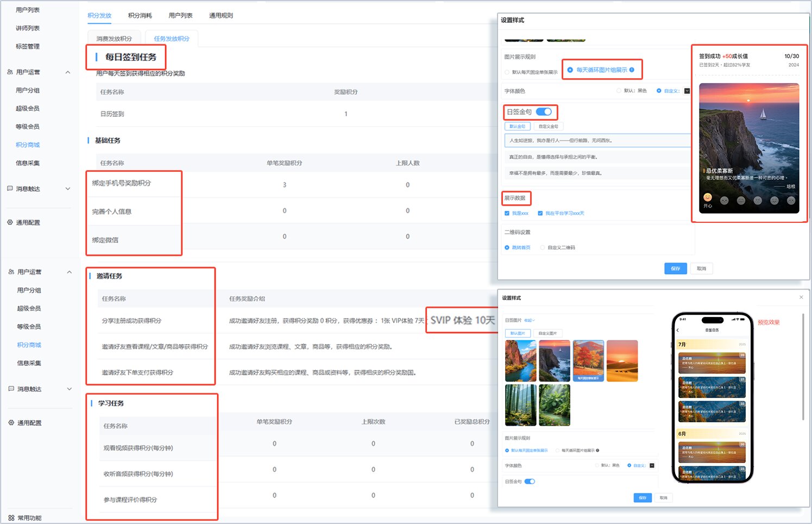Select the 人生如逆旅 quote field
The height and width of the screenshot is (524, 812).
pos(597,140)
